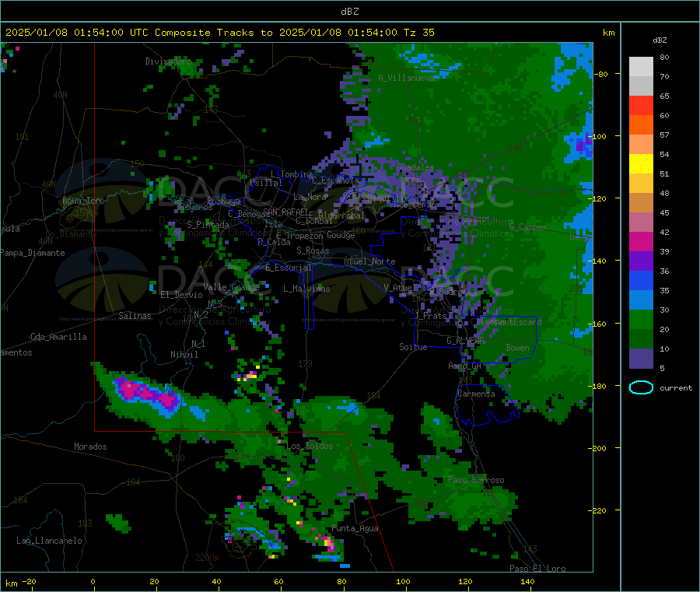Click the 'A_Villanueva' map label
The width and height of the screenshot is (700, 592).
[x=406, y=78]
